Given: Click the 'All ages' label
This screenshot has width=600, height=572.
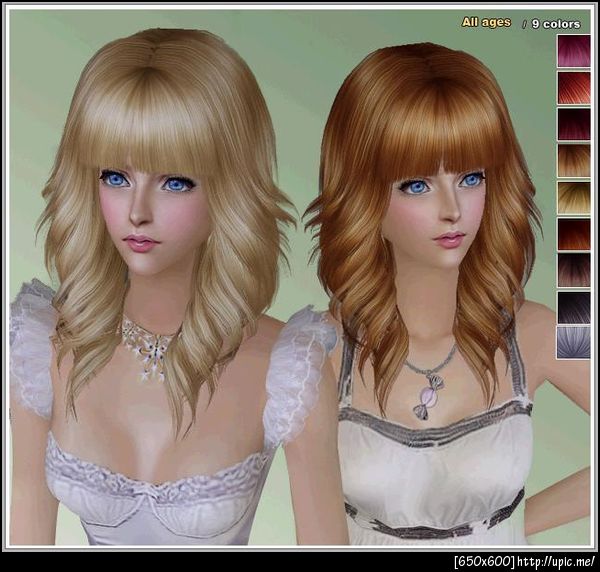Looking at the screenshot, I should 486,22.
